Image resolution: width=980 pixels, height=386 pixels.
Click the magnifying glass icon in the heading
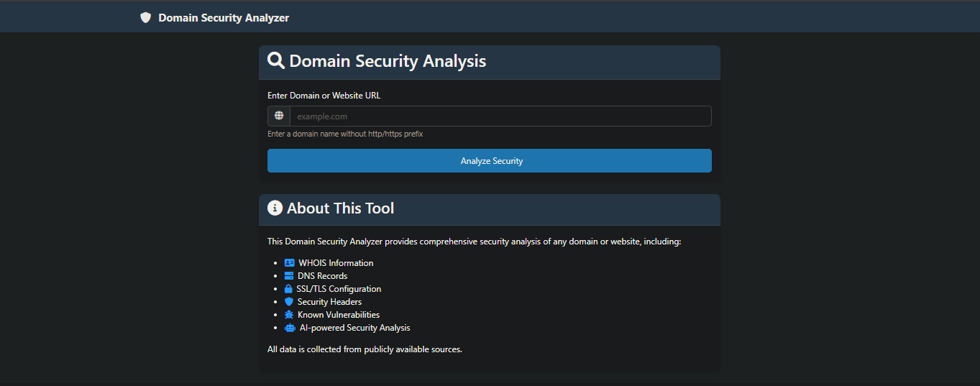276,60
